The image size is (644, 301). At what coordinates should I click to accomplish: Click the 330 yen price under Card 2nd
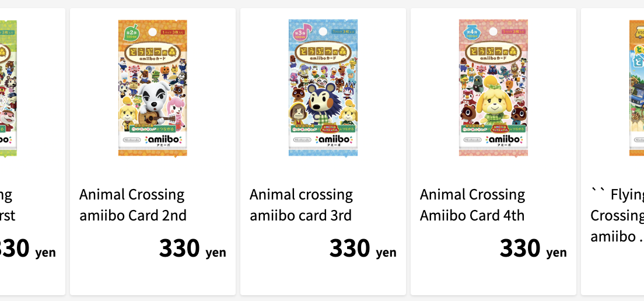tap(192, 249)
